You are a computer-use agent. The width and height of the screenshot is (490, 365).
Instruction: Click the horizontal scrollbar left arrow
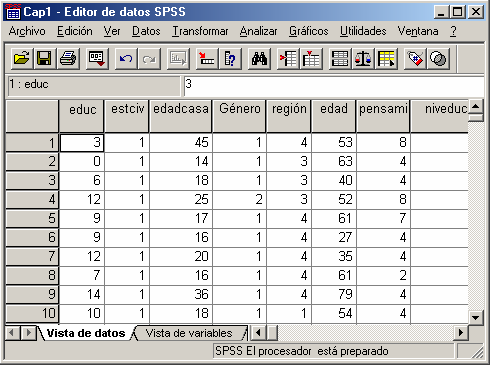point(258,333)
